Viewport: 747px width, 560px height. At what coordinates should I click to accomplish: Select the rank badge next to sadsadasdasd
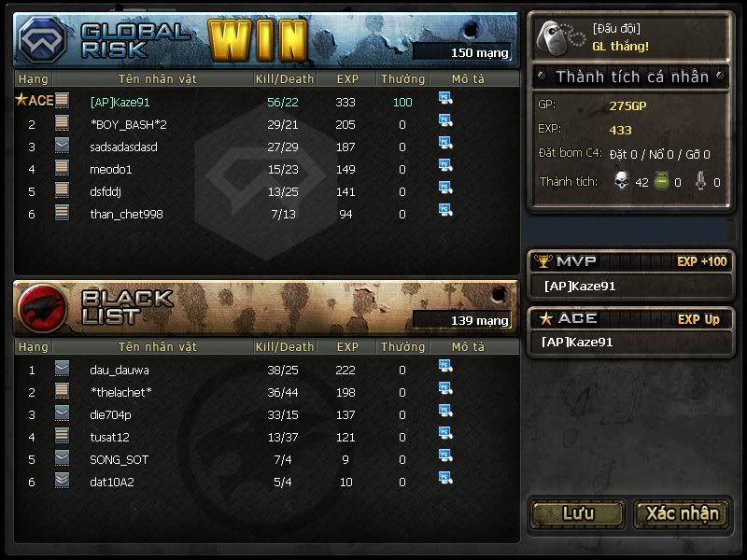[x=62, y=145]
